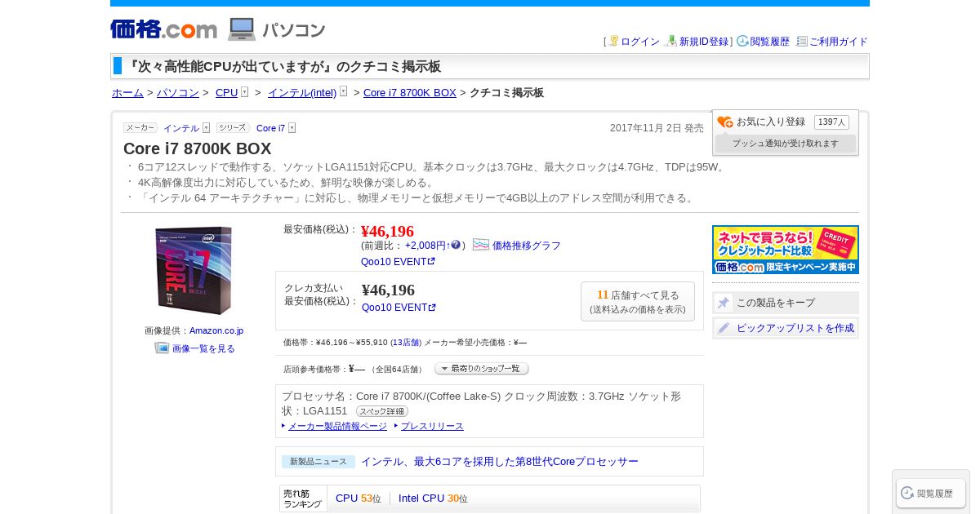Click ピックアップリストを作成 link
The width and height of the screenshot is (980, 514).
[x=795, y=328]
